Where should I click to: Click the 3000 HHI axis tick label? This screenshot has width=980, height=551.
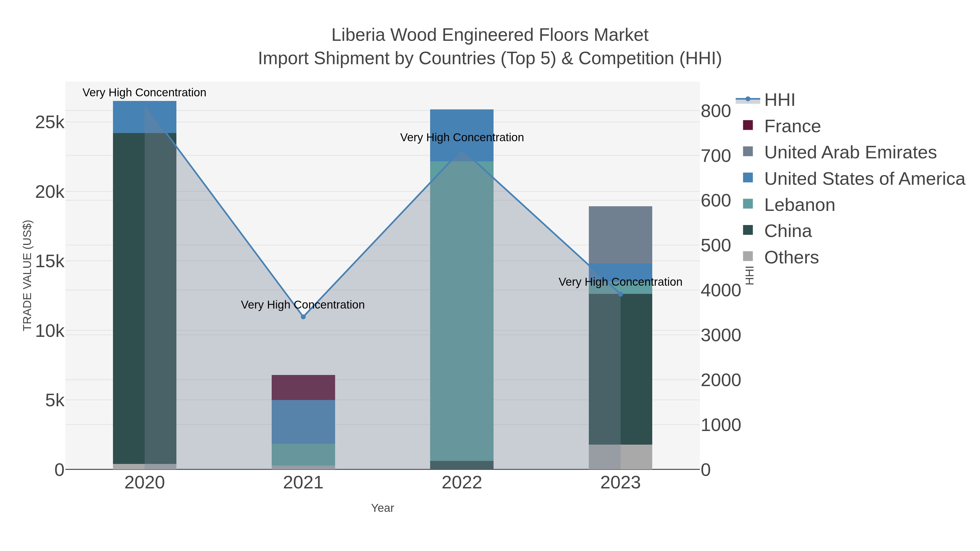721,335
